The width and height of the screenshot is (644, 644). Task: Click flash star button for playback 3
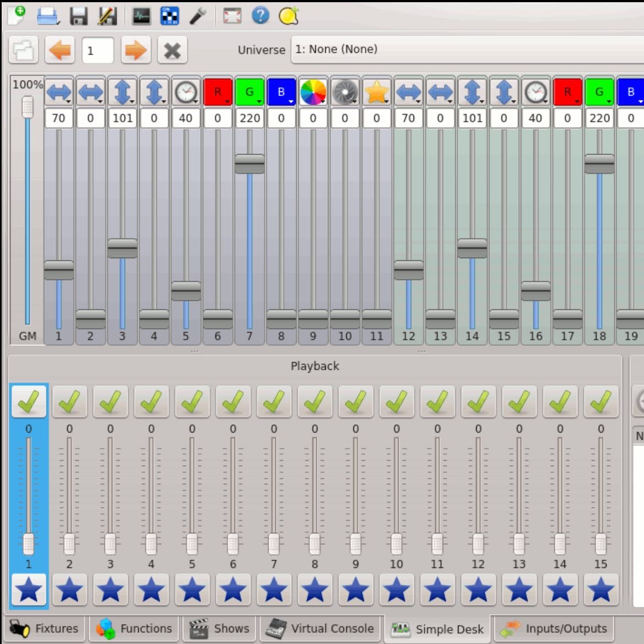(x=110, y=590)
